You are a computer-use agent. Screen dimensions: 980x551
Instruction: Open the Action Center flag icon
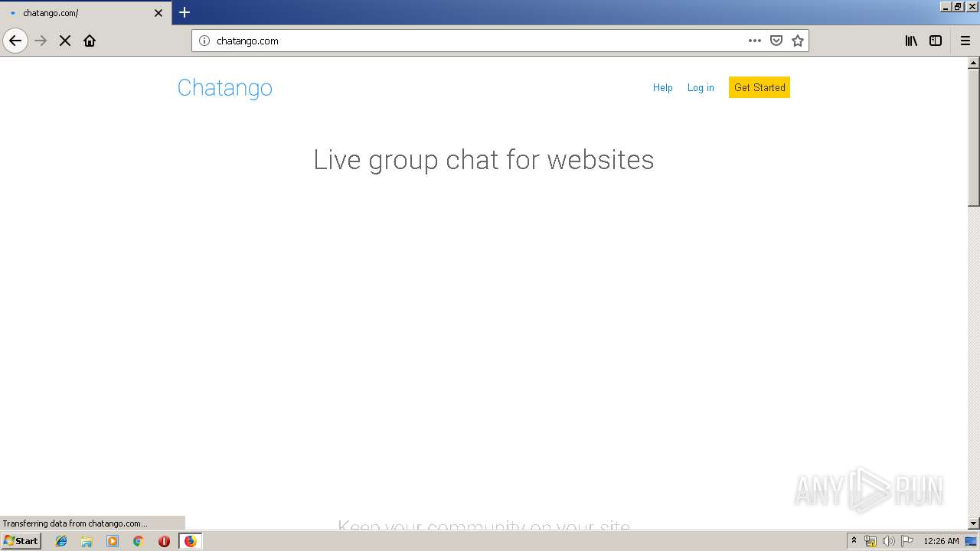[907, 541]
